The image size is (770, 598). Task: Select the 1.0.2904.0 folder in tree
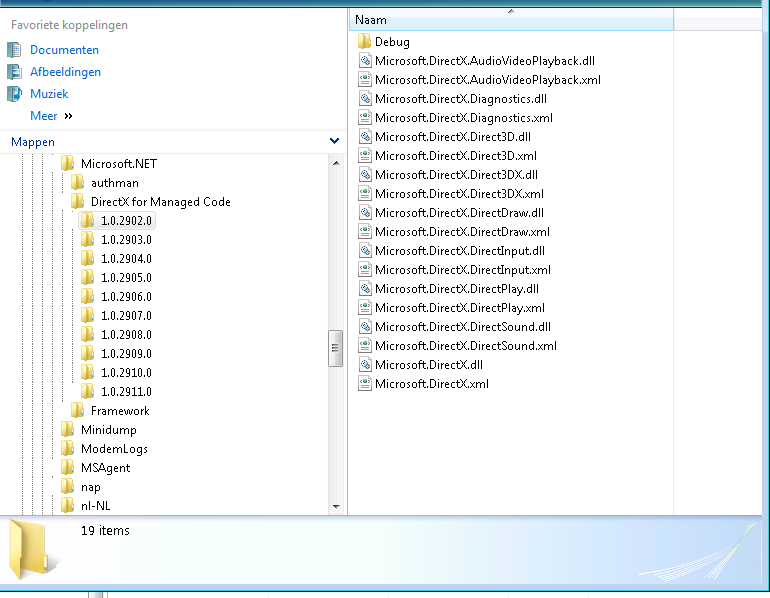click(x=117, y=259)
